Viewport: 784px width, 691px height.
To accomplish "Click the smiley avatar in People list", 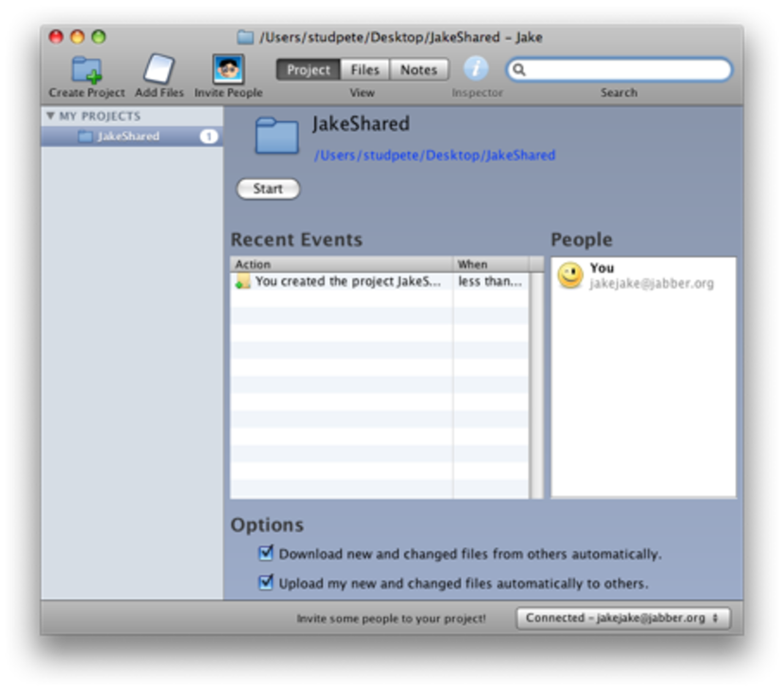I will point(570,275).
